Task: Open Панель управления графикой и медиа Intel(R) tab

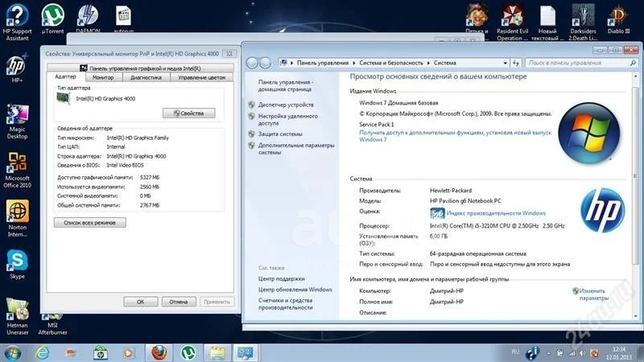Action: (140, 68)
